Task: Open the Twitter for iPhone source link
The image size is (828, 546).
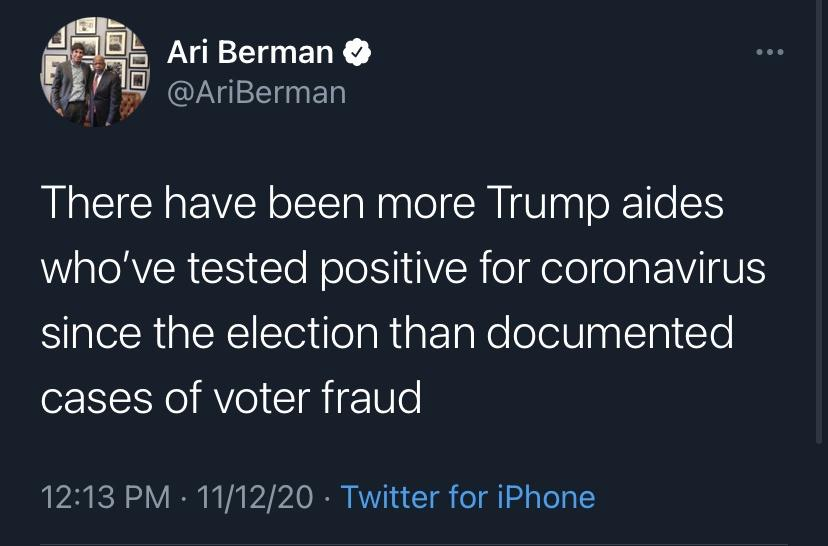Action: click(x=467, y=497)
